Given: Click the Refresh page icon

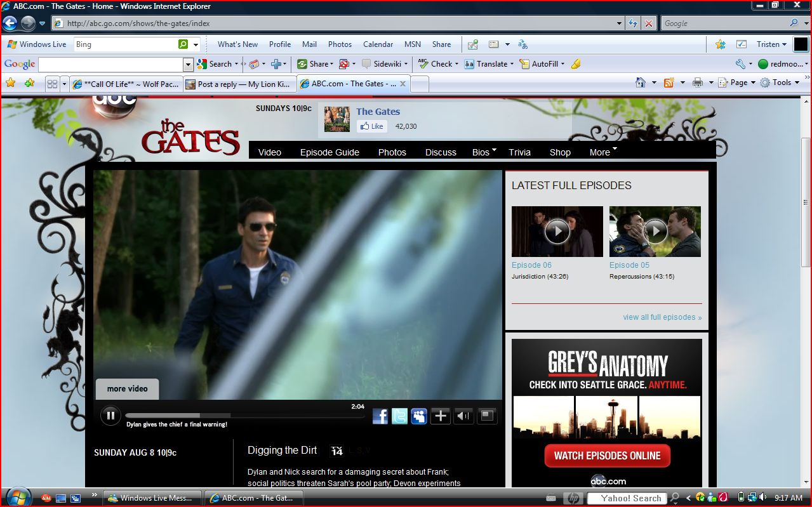Looking at the screenshot, I should [x=632, y=23].
